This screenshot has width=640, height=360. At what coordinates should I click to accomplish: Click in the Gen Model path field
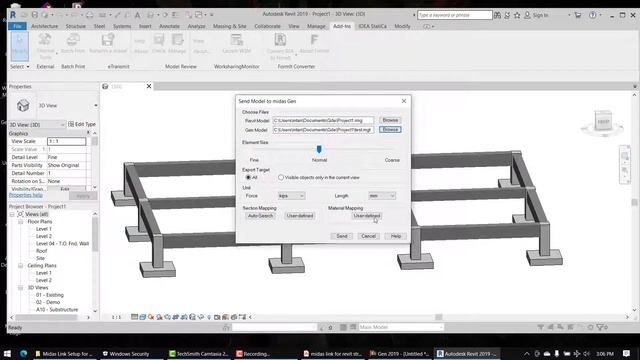click(x=323, y=130)
